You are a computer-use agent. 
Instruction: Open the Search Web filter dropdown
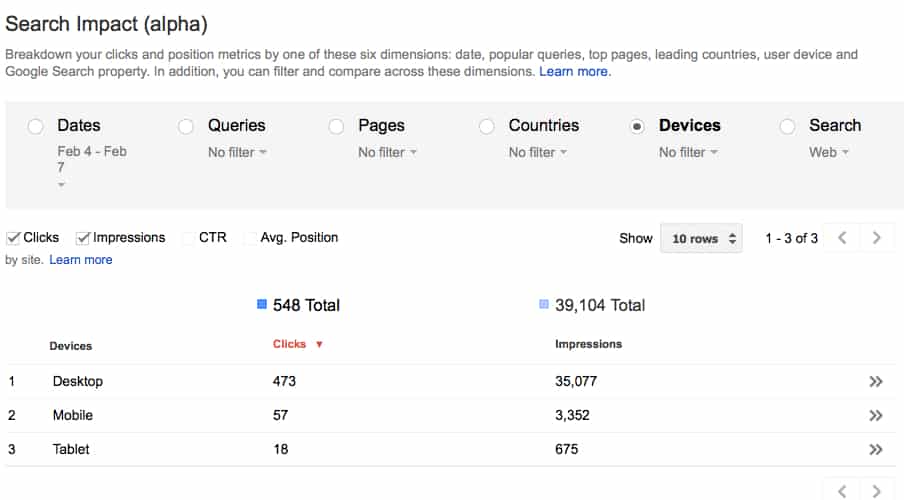pyautogui.click(x=828, y=152)
